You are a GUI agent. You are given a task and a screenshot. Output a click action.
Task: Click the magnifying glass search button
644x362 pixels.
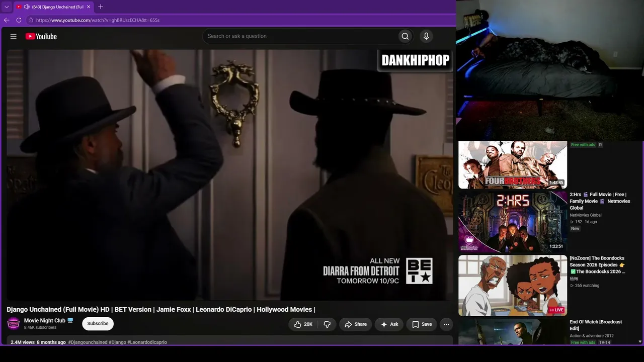pyautogui.click(x=405, y=36)
